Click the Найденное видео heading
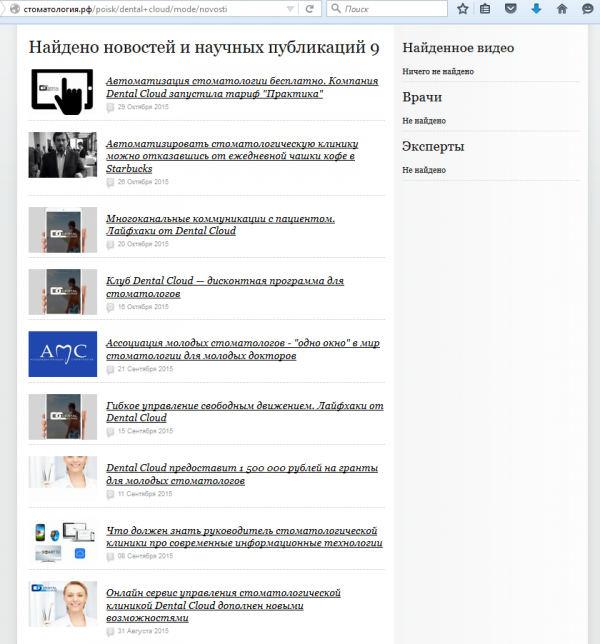 (458, 48)
